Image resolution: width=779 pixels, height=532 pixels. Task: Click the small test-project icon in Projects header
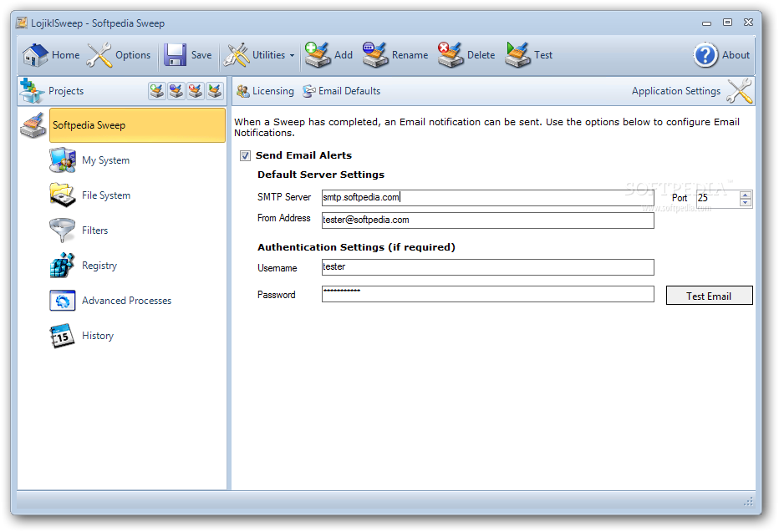(x=215, y=91)
